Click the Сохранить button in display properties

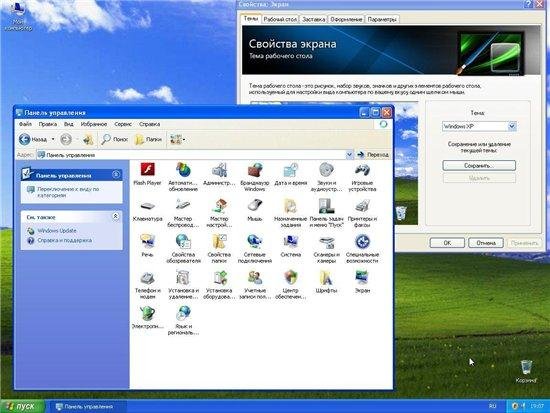pyautogui.click(x=479, y=166)
